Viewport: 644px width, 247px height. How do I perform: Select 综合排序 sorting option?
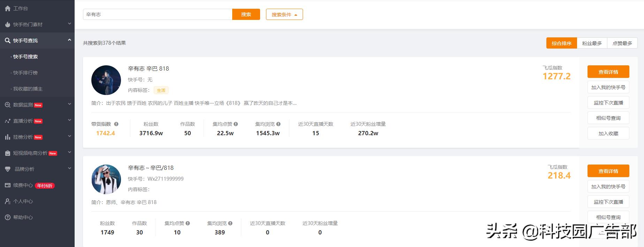pos(561,43)
